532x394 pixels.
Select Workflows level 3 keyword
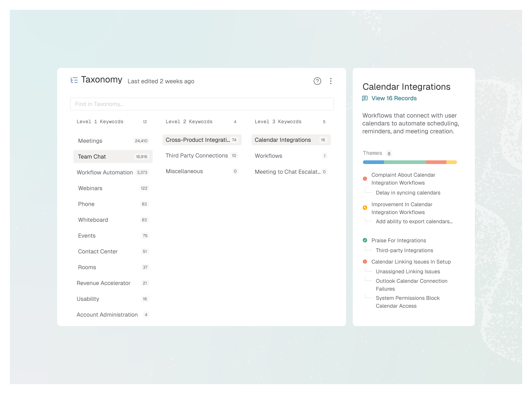tap(268, 156)
